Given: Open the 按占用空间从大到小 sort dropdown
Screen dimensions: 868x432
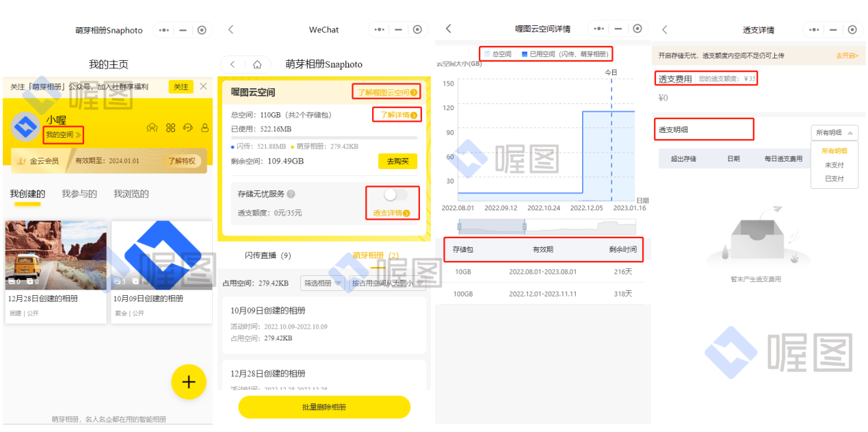Looking at the screenshot, I should (x=386, y=283).
